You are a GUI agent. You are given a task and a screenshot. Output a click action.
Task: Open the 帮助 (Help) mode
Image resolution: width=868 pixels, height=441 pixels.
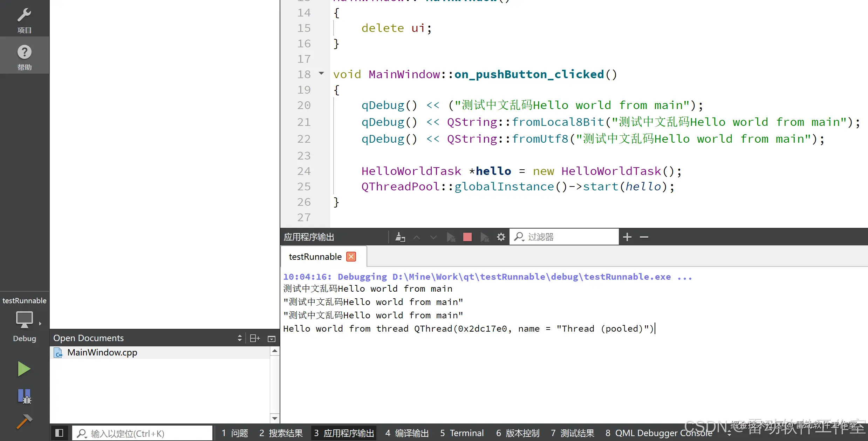(24, 56)
